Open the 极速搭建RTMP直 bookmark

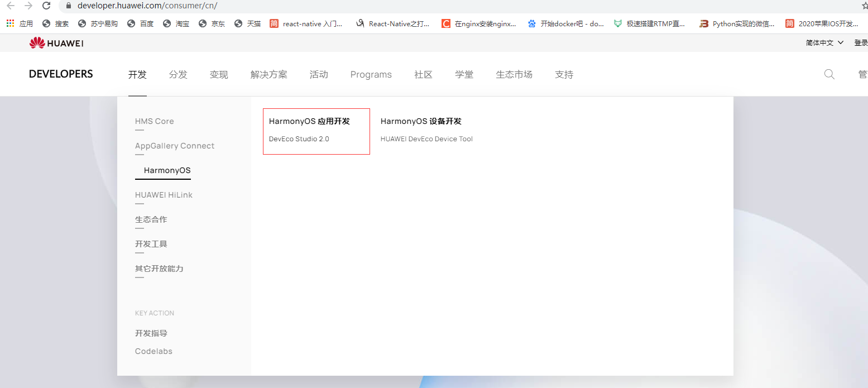650,23
